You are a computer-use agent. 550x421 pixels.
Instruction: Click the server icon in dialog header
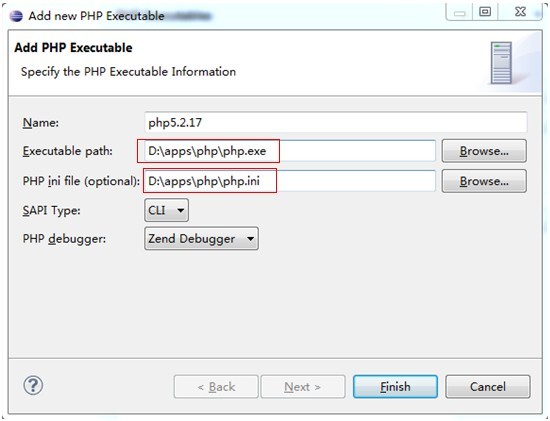pos(501,63)
